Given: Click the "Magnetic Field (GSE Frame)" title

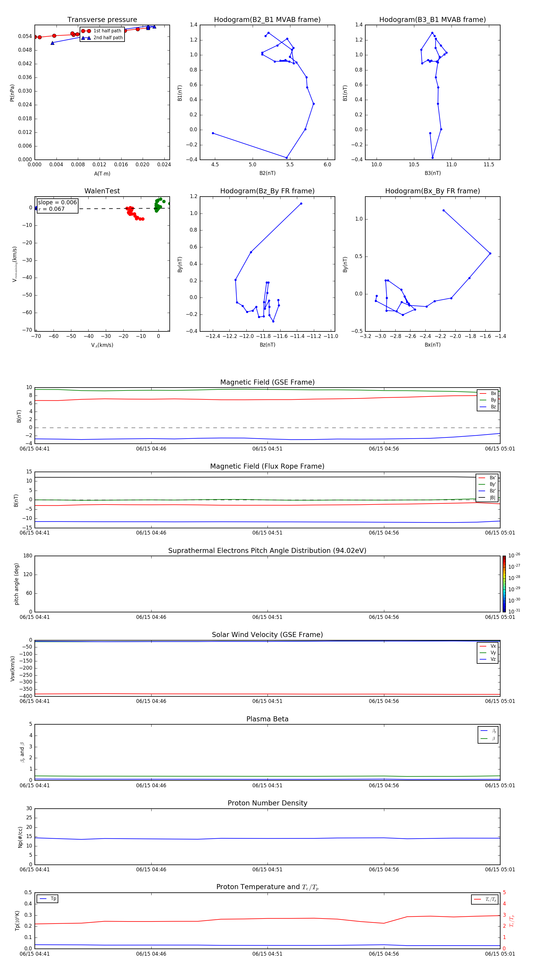Looking at the screenshot, I should tap(267, 382).
